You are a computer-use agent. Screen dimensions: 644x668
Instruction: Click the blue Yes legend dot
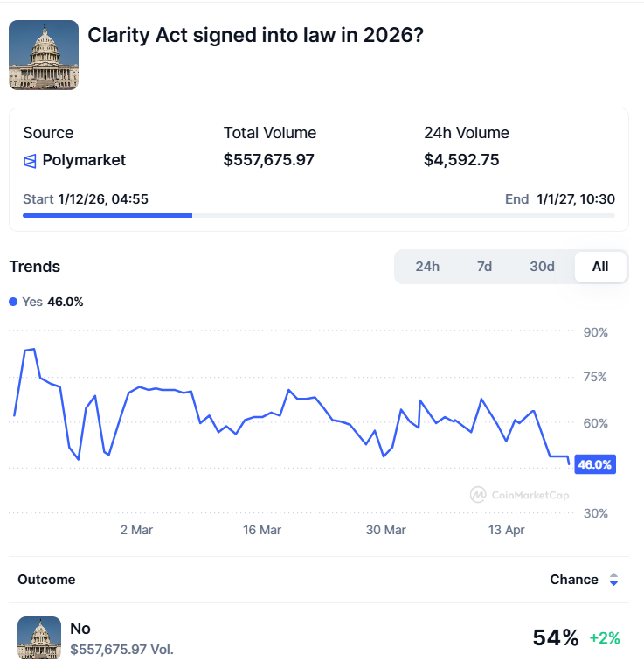click(x=13, y=302)
